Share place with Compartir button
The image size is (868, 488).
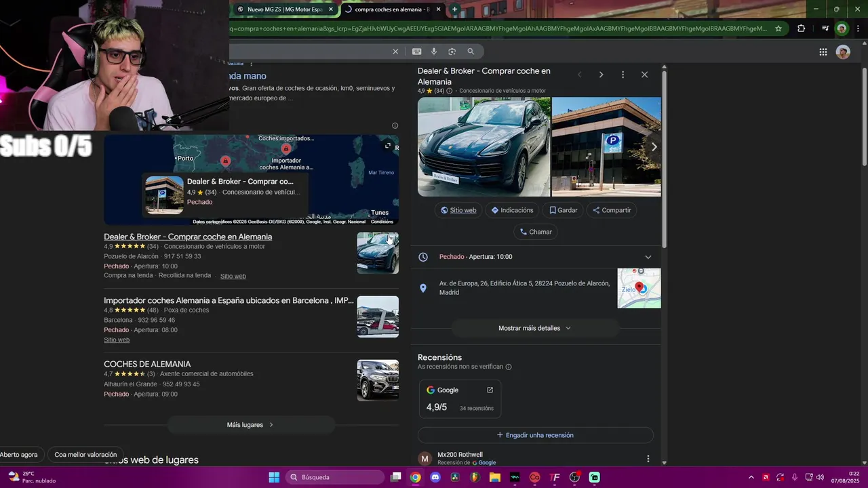coord(612,210)
